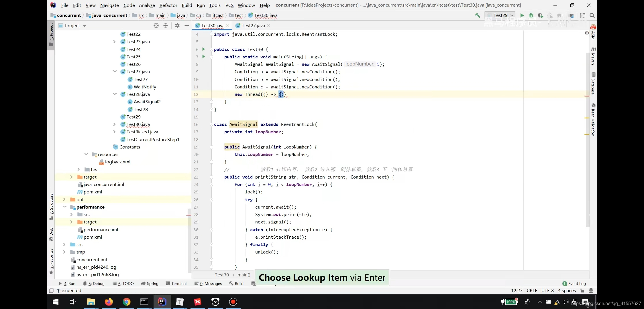This screenshot has width=644, height=309.
Task: Open the 5: Debug tool window
Action: click(x=94, y=284)
